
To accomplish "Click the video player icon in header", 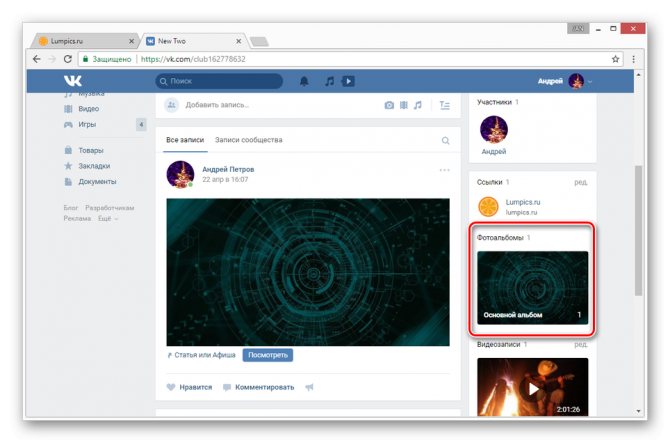I will click(x=348, y=81).
